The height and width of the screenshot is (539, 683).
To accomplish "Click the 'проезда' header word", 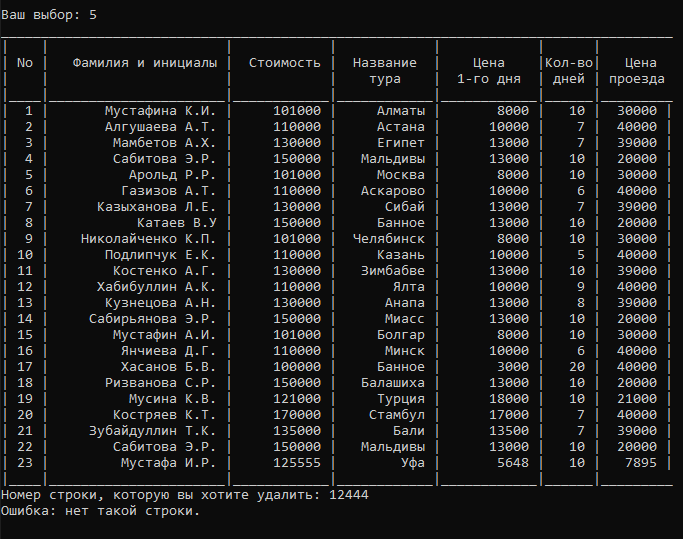I will click(637, 79).
